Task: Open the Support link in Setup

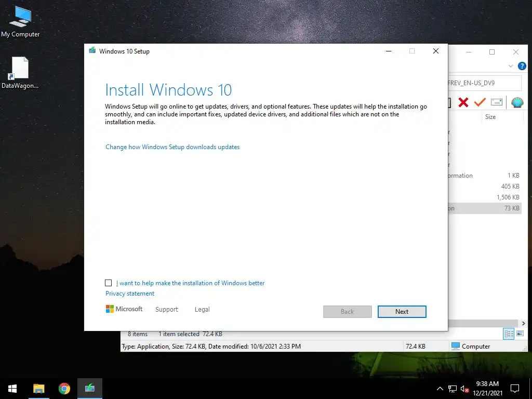Action: [167, 310]
